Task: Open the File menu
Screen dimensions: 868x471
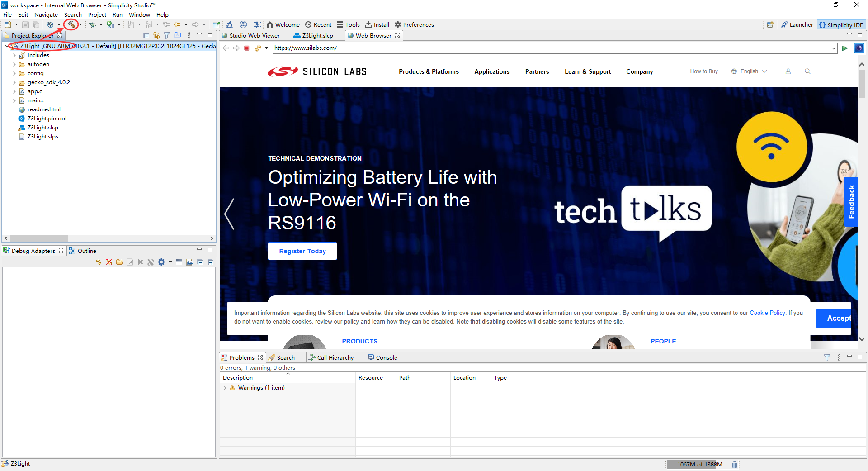Action: [x=8, y=15]
